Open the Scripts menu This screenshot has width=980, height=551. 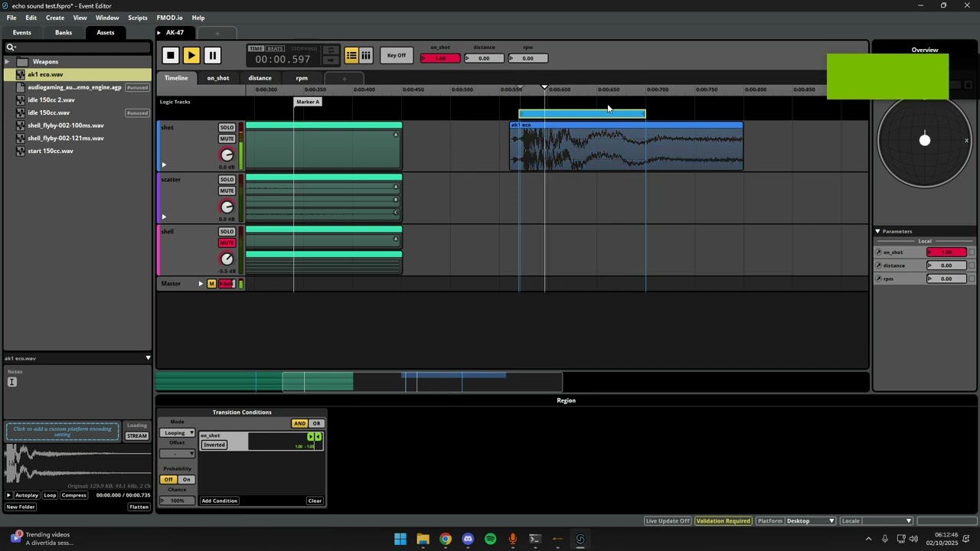tap(138, 18)
